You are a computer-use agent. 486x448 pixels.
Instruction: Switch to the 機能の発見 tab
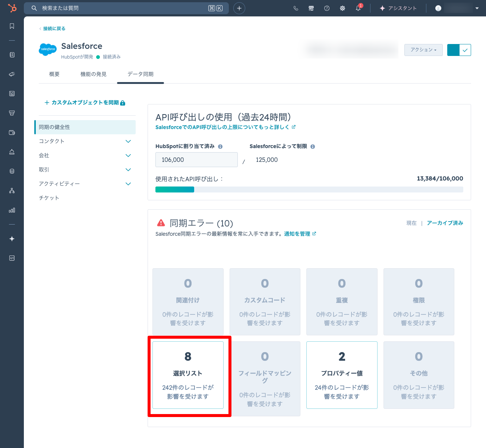pos(94,74)
